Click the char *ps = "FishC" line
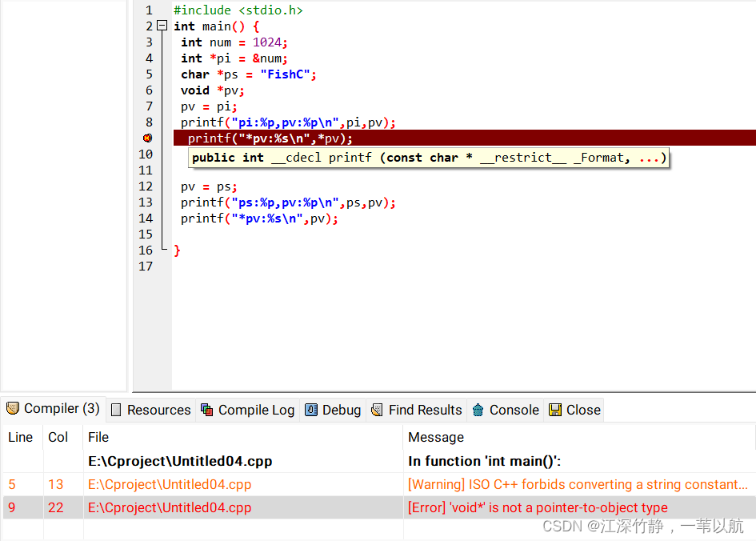The image size is (756, 541). pyautogui.click(x=249, y=74)
